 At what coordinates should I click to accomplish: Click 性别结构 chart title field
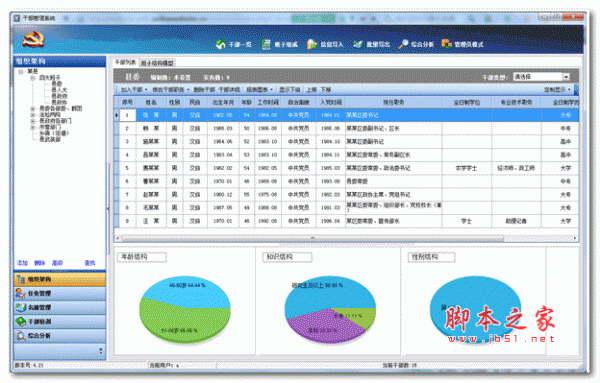click(x=432, y=257)
